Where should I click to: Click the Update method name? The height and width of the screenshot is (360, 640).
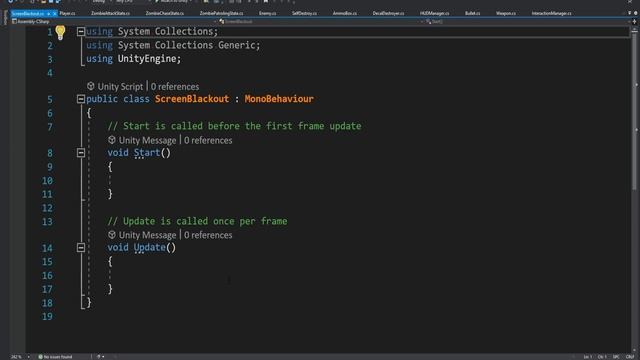click(149, 247)
